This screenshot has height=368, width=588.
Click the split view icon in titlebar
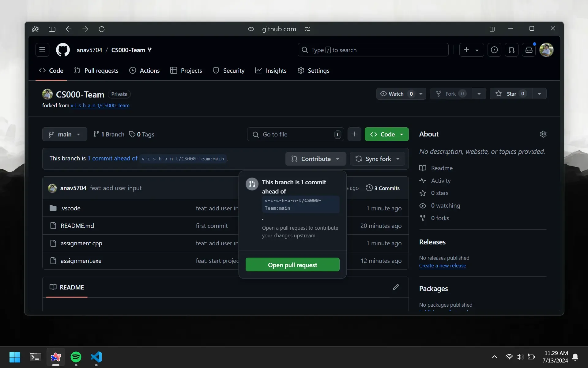coord(492,29)
